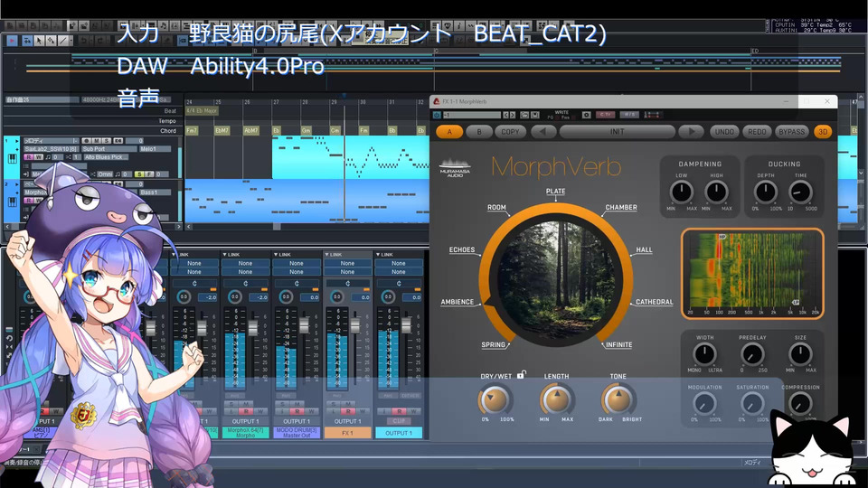This screenshot has height=488, width=868.
Task: Click the REDO button
Action: (757, 132)
